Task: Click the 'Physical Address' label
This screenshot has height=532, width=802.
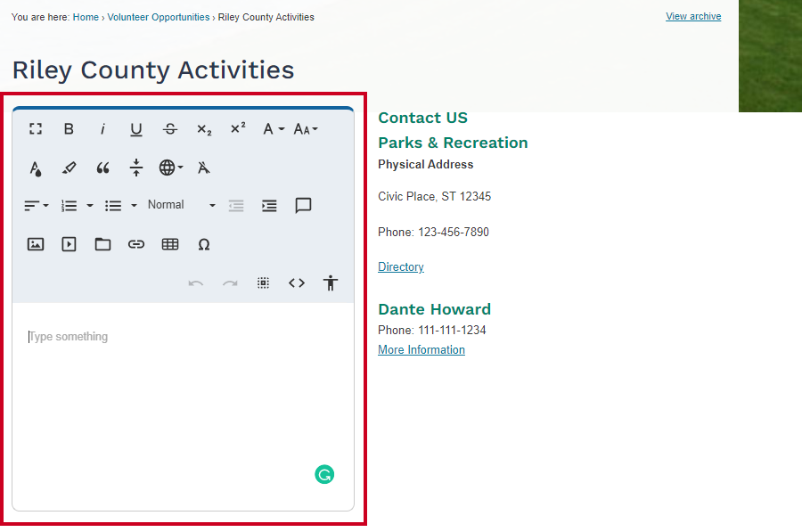Action: pyautogui.click(x=426, y=165)
